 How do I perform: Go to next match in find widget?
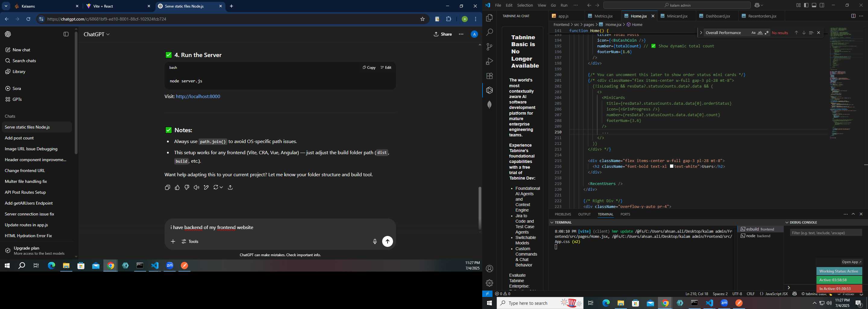click(x=804, y=33)
